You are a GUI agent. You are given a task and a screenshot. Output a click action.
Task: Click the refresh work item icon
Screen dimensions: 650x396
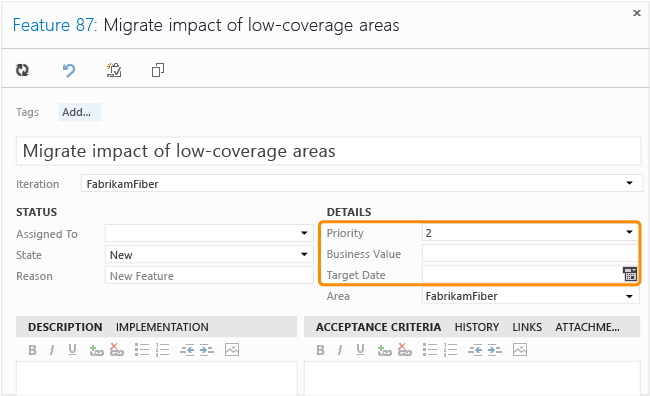(x=22, y=70)
